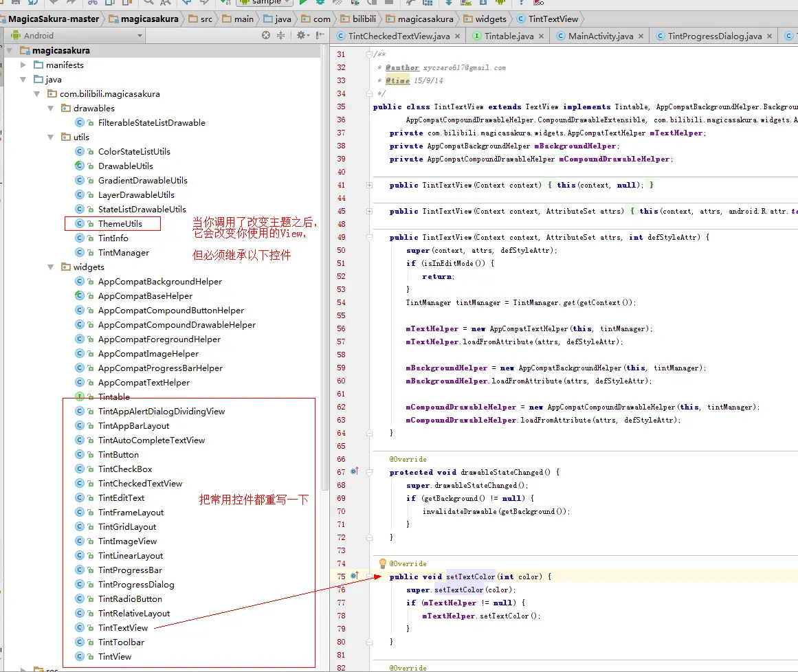798x672 pixels.
Task: Unfold the collapsed constructor at line 41
Action: point(370,185)
